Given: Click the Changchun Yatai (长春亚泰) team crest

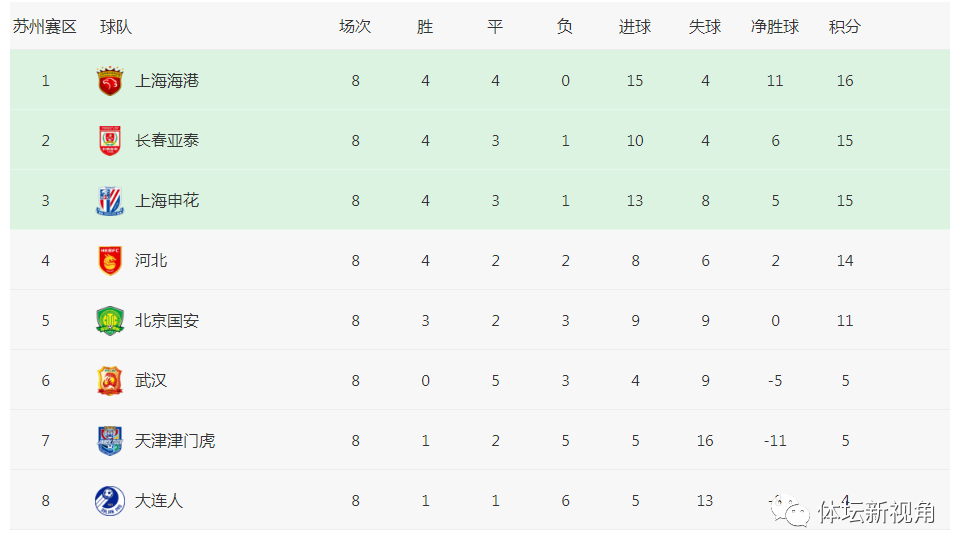Looking at the screenshot, I should tap(110, 141).
